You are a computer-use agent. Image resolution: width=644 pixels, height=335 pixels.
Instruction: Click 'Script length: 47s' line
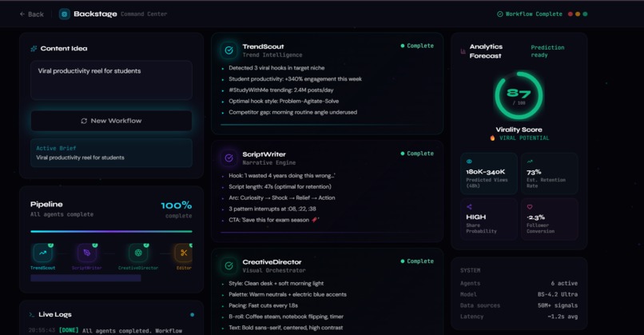tap(280, 186)
